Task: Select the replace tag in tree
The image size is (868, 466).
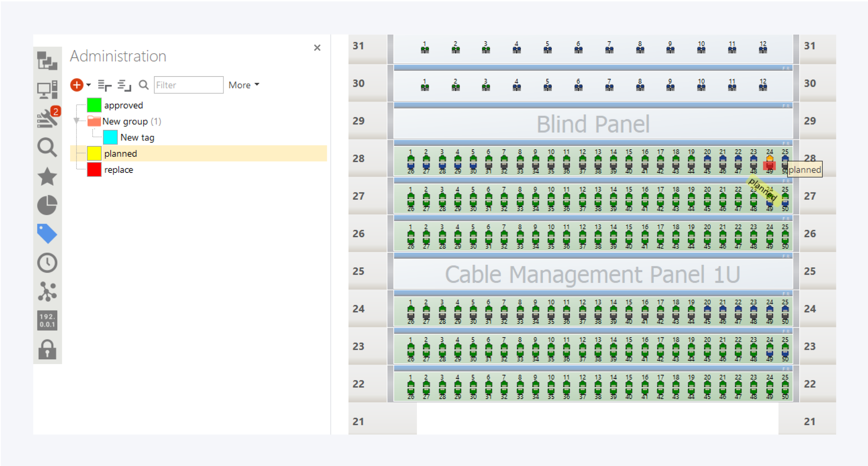Action: coord(118,170)
